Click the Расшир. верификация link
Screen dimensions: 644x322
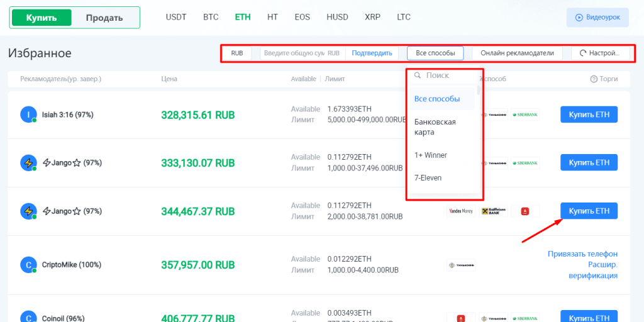tap(593, 270)
